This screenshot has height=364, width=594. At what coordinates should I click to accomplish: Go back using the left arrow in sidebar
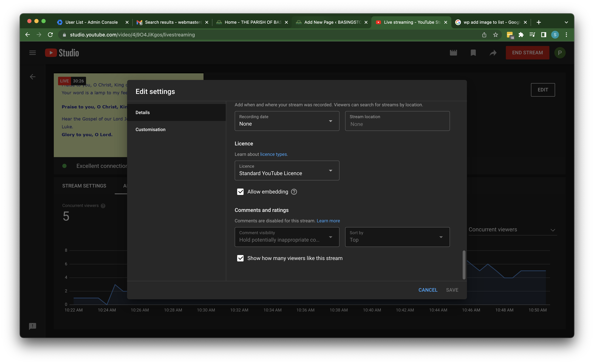(x=33, y=77)
